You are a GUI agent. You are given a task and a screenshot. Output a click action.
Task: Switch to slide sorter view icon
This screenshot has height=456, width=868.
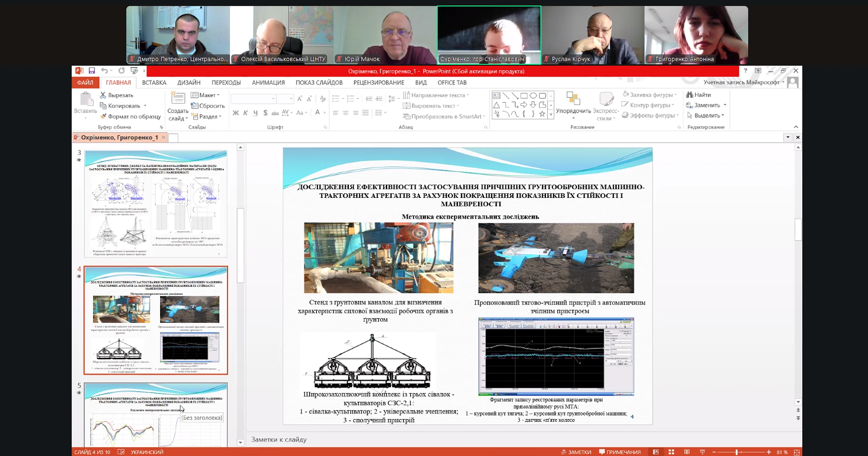671,452
